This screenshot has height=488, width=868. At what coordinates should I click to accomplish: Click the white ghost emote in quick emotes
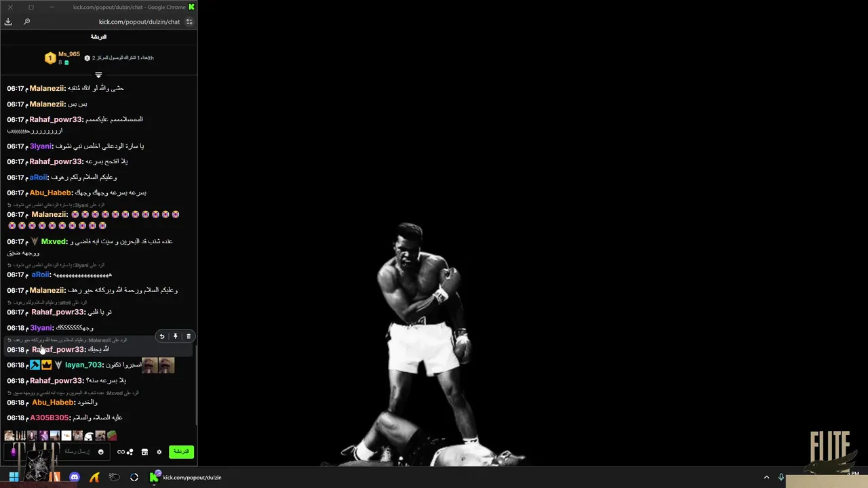[89, 436]
